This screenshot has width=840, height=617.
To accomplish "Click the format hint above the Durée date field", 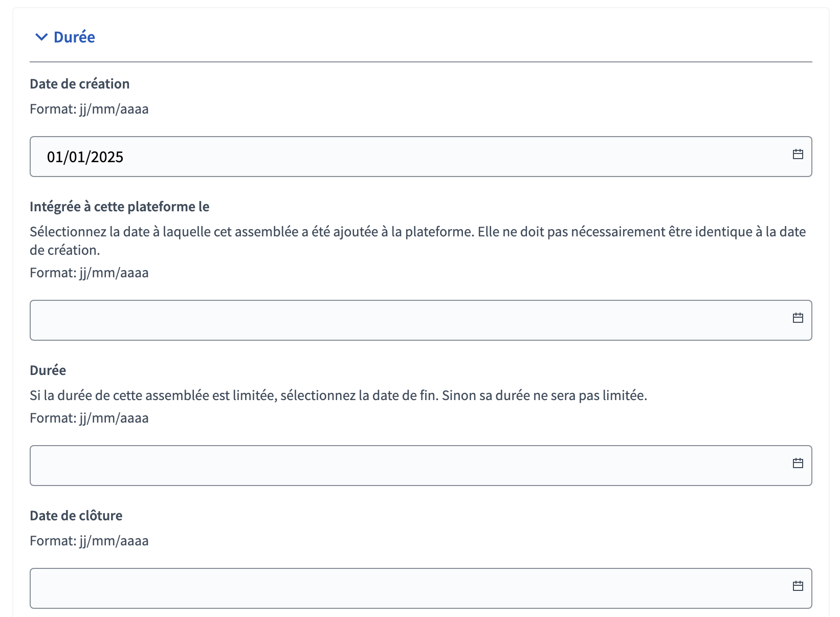I will click(89, 418).
